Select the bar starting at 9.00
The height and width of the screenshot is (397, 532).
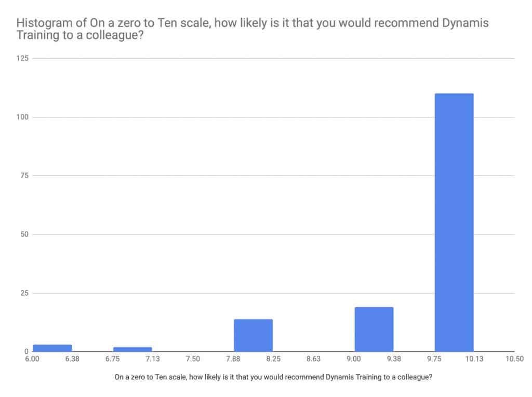(374, 329)
